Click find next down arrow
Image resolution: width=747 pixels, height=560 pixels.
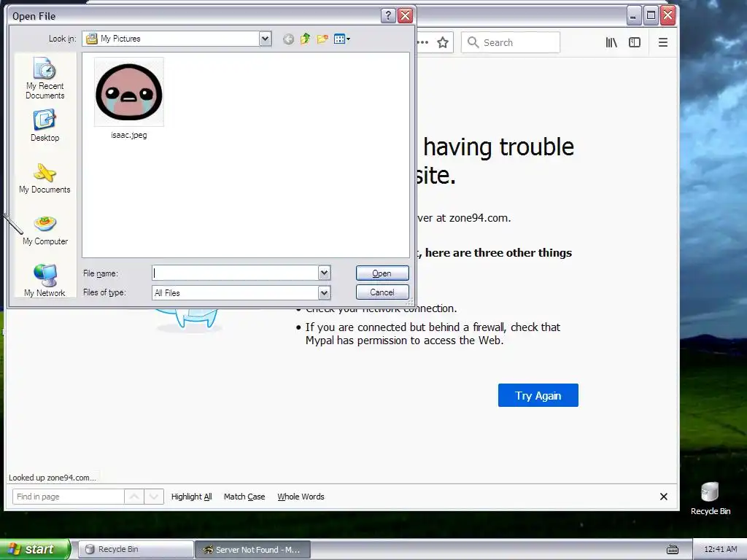pyautogui.click(x=154, y=496)
